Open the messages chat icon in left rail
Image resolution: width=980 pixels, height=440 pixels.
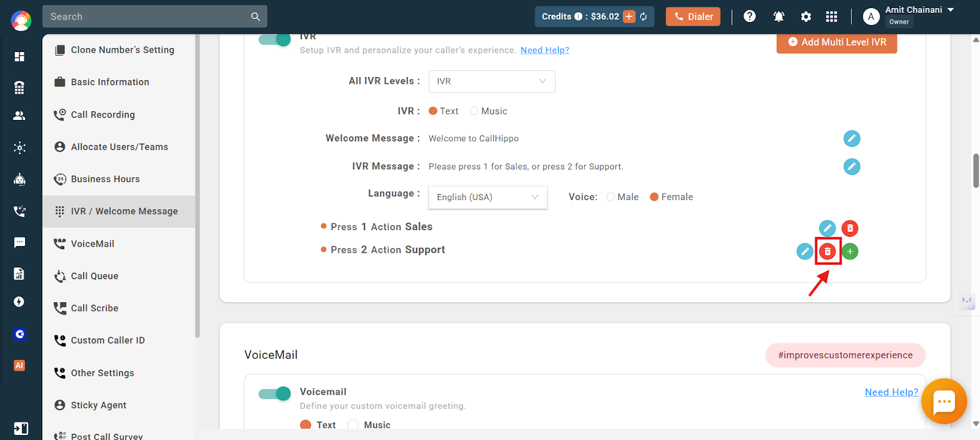tap(20, 242)
